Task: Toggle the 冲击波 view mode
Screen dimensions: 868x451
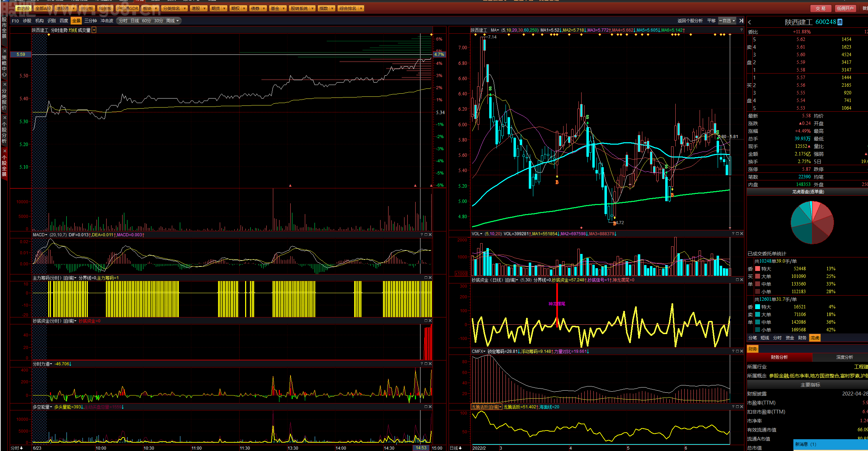Action: pos(107,21)
